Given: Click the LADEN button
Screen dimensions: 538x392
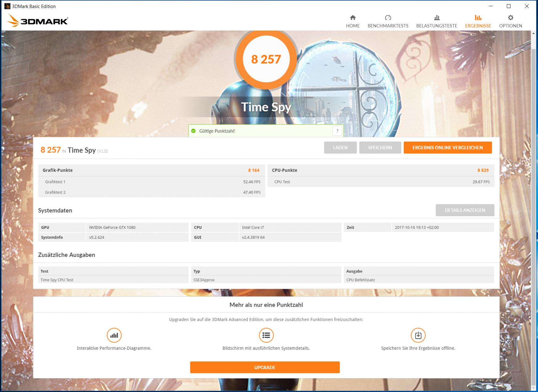Looking at the screenshot, I should point(340,148).
